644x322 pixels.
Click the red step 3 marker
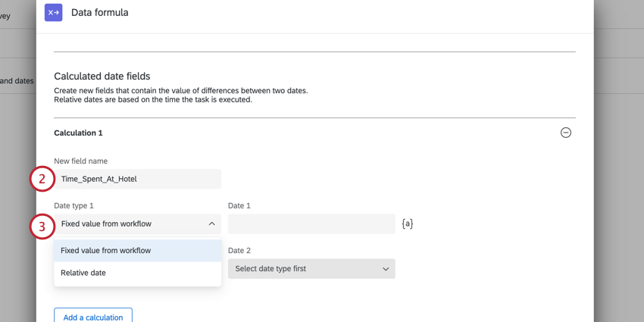(x=42, y=226)
